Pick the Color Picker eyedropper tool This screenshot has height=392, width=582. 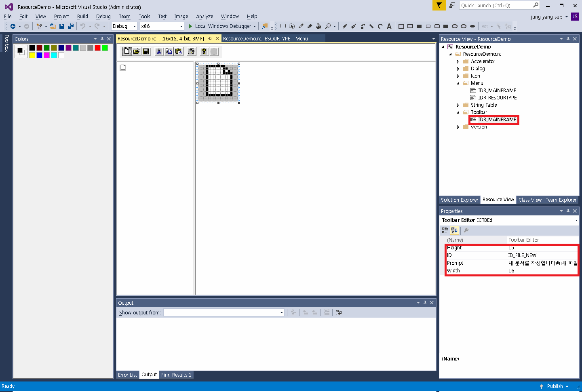tap(301, 26)
